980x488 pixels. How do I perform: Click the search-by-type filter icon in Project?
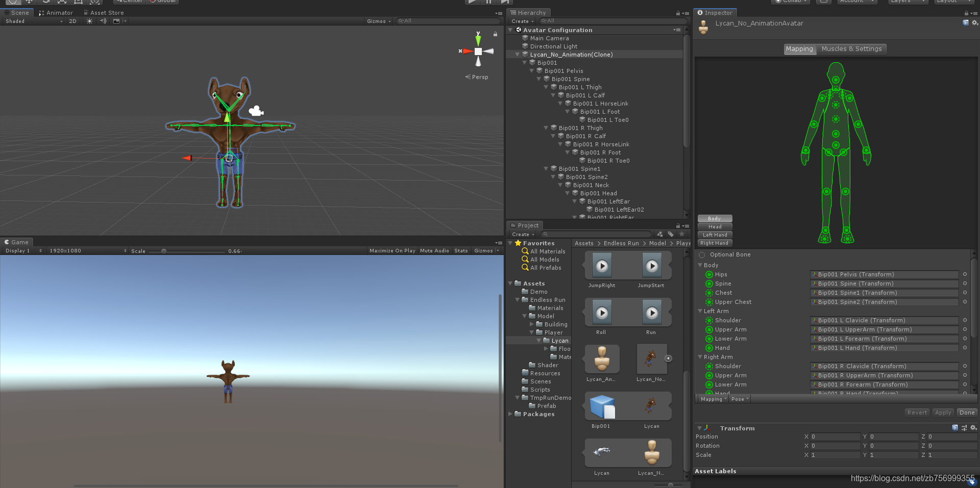660,235
